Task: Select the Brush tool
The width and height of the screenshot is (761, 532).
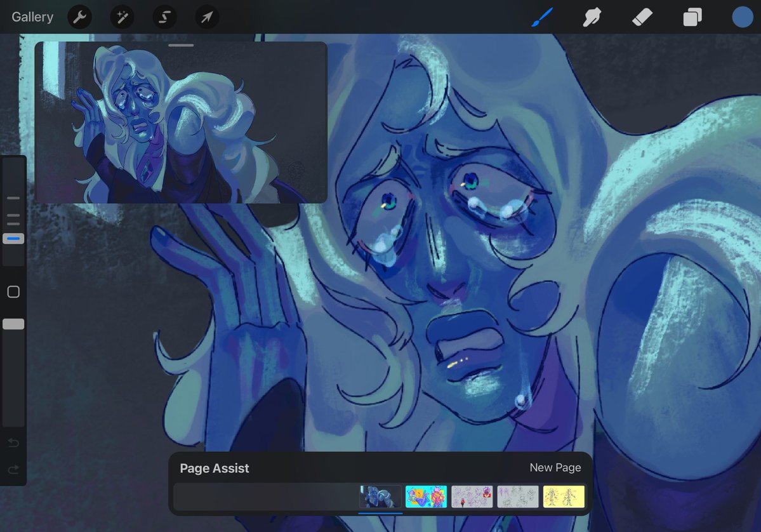Action: pyautogui.click(x=542, y=18)
